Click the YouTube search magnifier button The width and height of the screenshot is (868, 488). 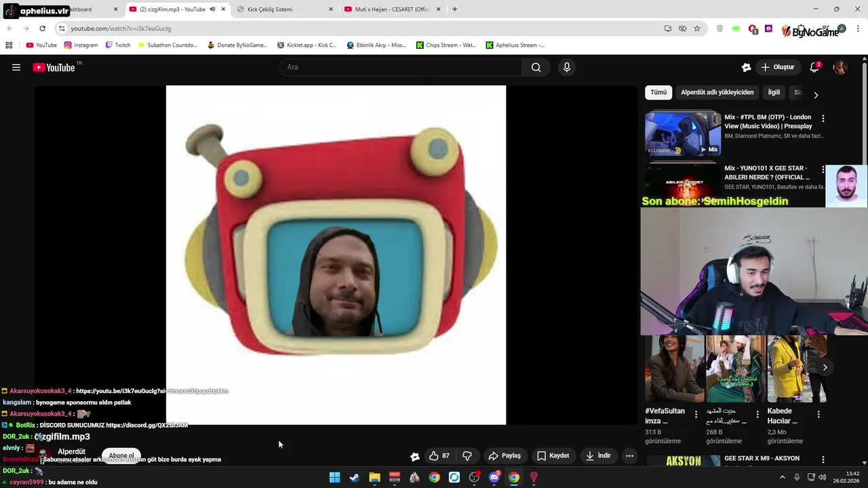(536, 67)
